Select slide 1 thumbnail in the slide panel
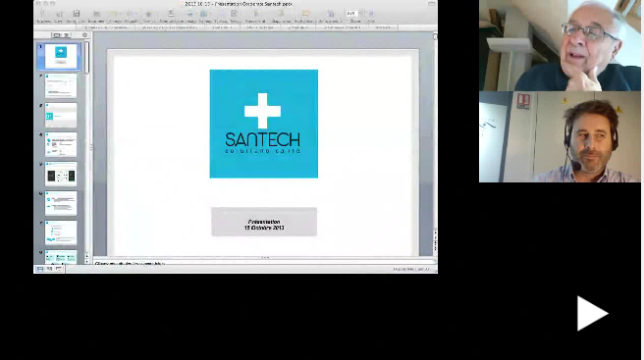644x360 pixels. 61,56
